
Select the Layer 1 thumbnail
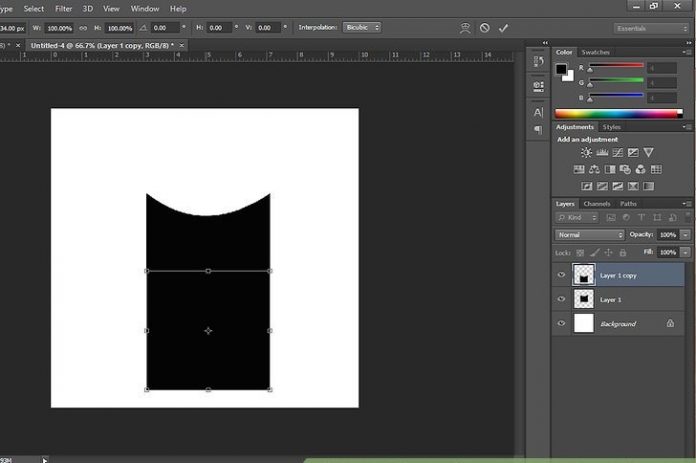pos(583,299)
